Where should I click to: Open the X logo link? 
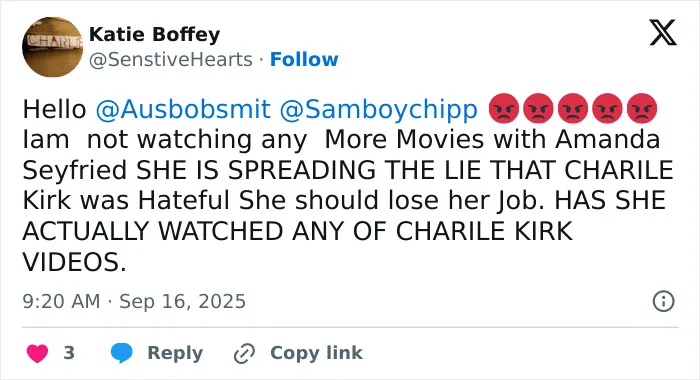pyautogui.click(x=663, y=33)
